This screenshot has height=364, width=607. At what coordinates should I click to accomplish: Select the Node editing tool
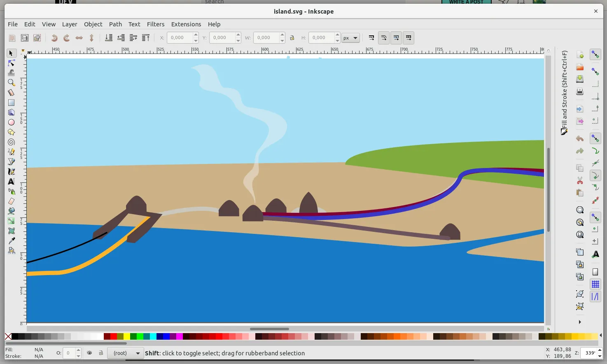pos(11,63)
